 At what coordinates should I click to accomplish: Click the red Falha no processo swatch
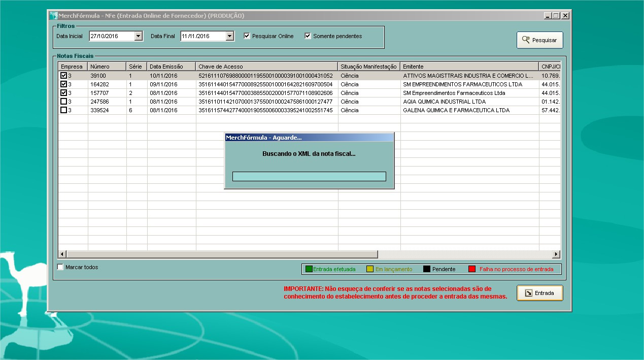pyautogui.click(x=471, y=269)
